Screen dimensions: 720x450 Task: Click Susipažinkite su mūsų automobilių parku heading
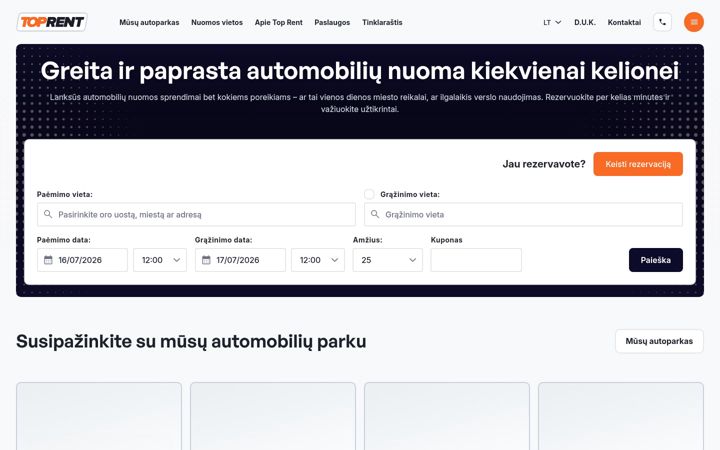191,341
